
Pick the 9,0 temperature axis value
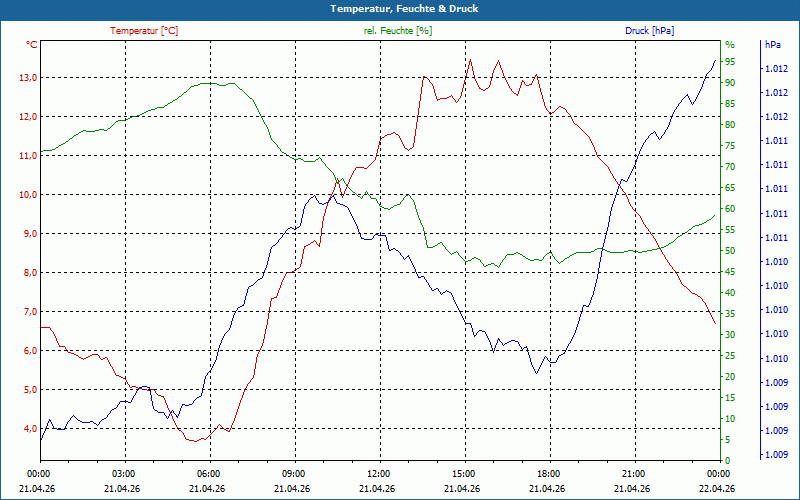(29, 234)
